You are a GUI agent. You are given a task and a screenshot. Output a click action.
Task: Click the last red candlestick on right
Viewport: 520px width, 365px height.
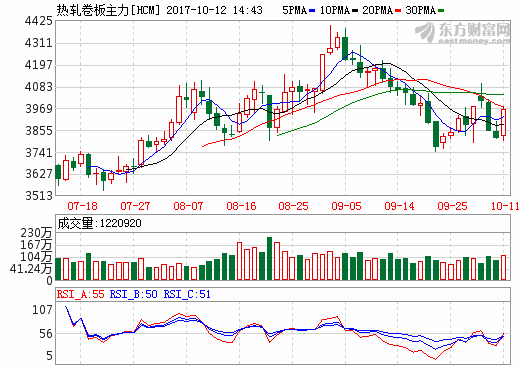(503, 122)
